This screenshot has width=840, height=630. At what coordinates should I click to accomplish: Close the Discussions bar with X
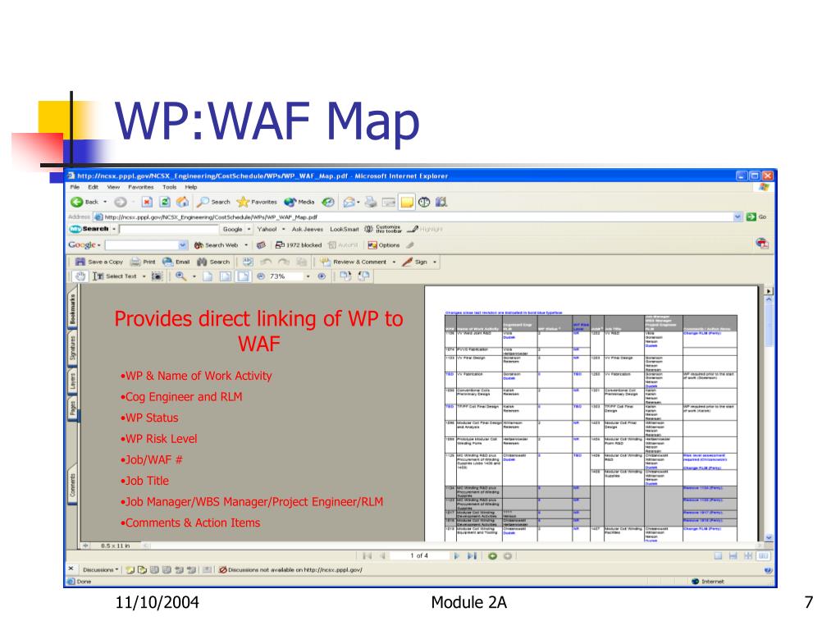tap(71, 569)
